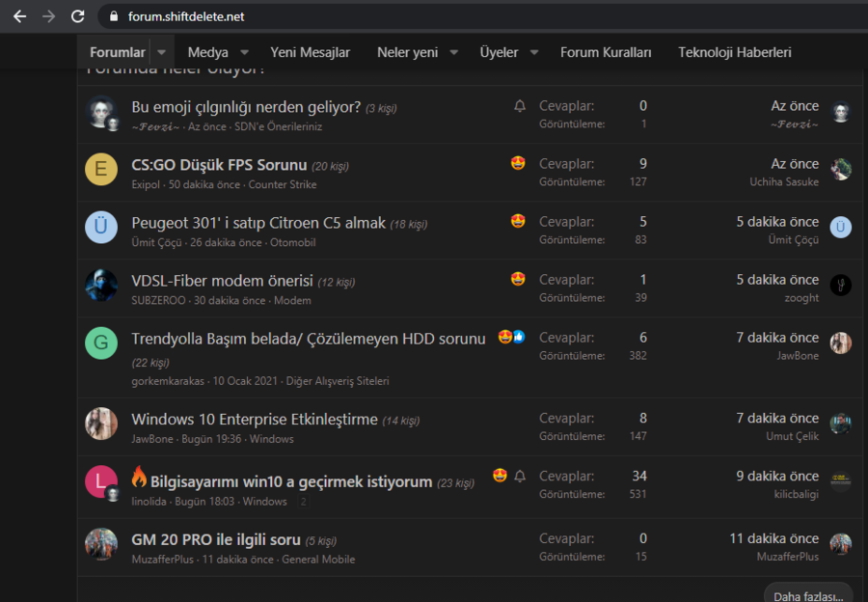
Task: Open the Üyeler menu
Action: pos(499,53)
